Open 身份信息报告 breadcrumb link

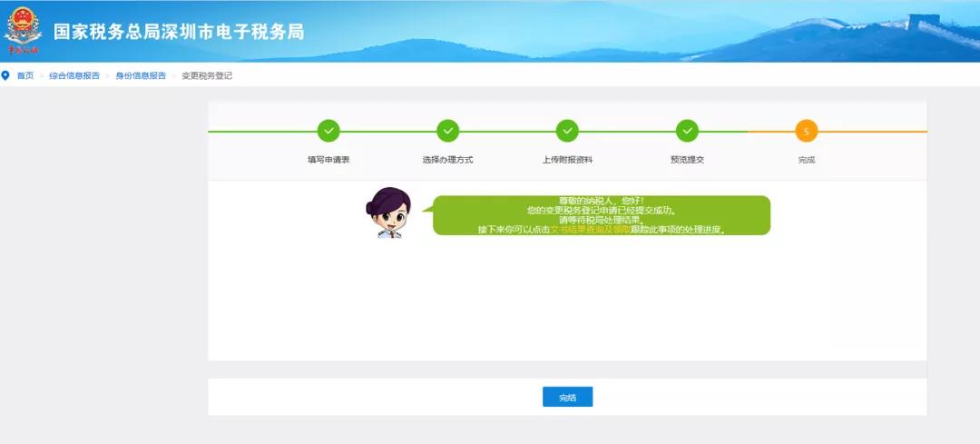[141, 75]
